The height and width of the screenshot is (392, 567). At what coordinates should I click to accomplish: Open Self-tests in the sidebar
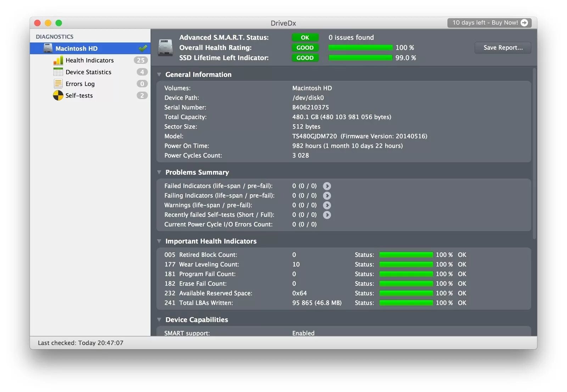pyautogui.click(x=90, y=95)
